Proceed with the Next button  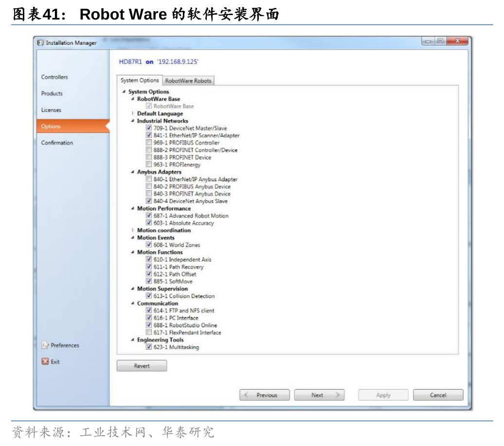click(319, 395)
